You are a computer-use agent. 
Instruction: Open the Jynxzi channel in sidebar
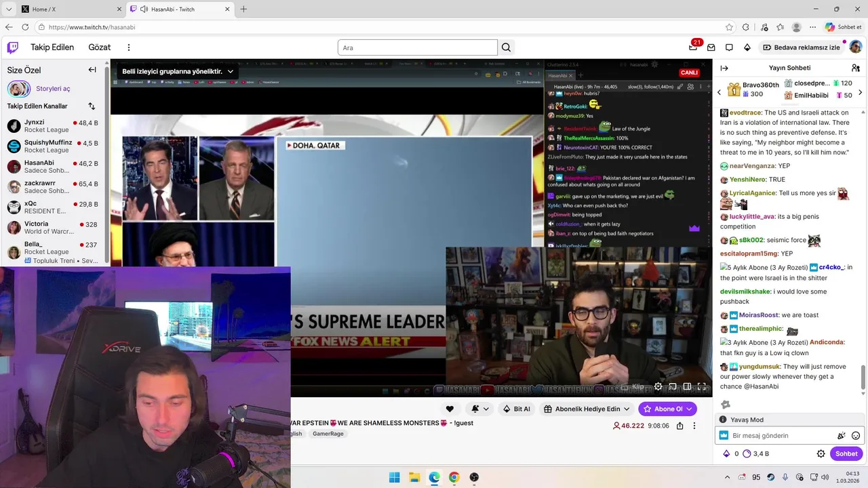tap(54, 126)
